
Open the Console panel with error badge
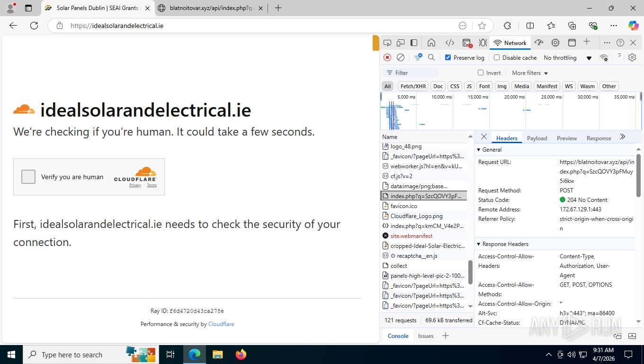pos(467,43)
